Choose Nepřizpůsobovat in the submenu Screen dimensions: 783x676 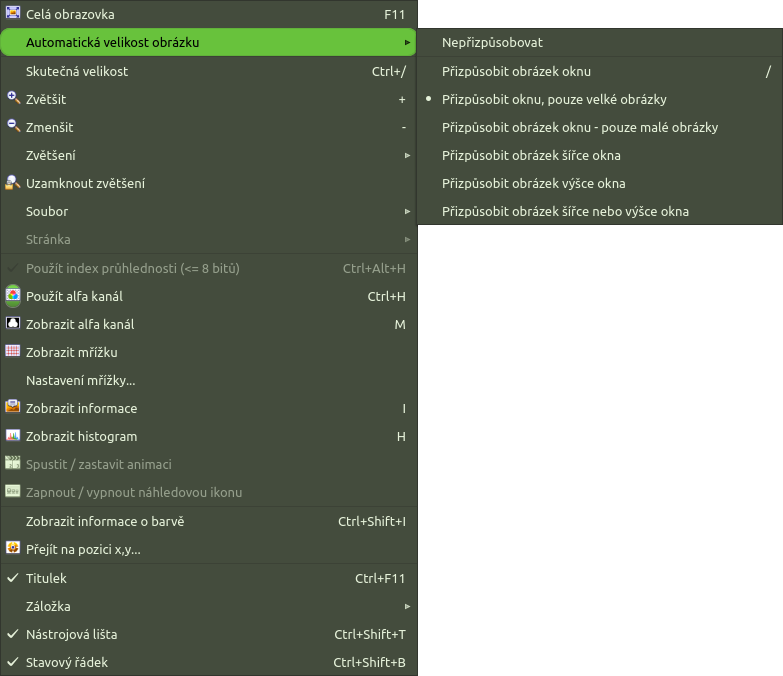point(600,42)
